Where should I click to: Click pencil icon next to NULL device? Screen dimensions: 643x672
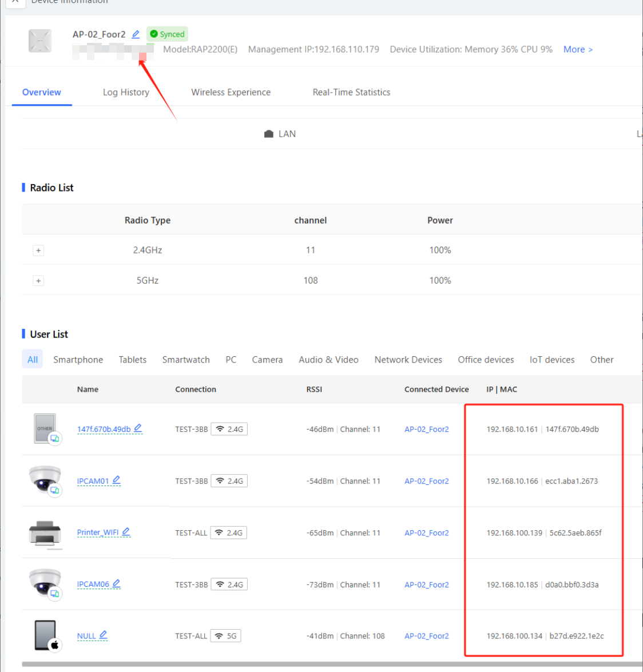(104, 635)
